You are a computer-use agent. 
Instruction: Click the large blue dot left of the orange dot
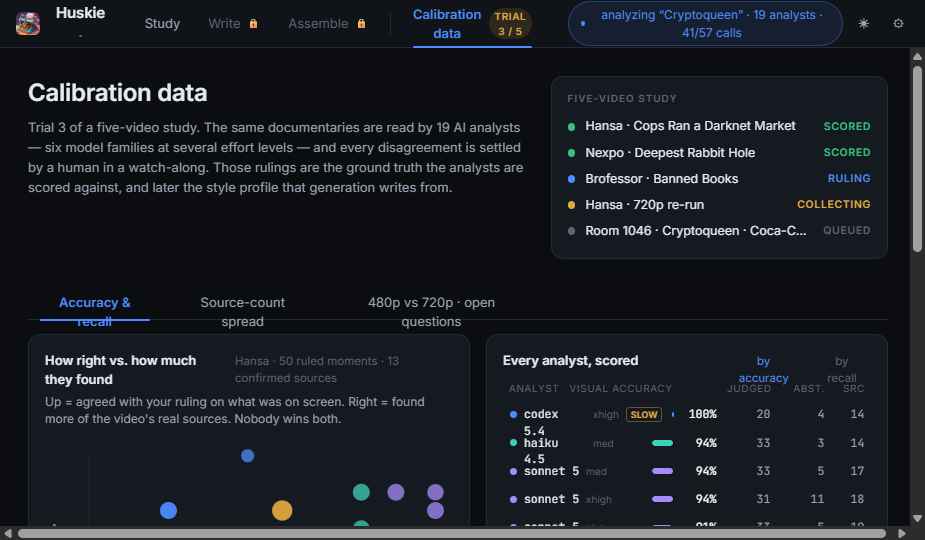[169, 510]
